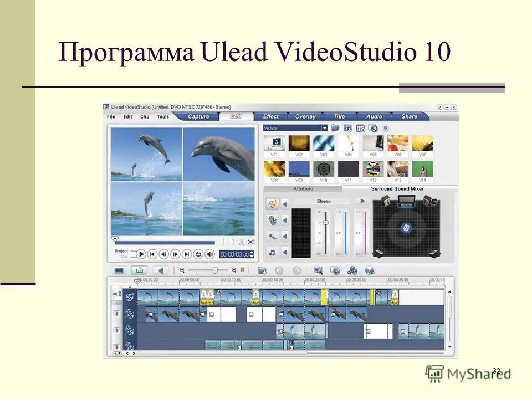Mute the voice track in mixer
Screen dimensions: 532x399
pyautogui.click(x=285, y=236)
